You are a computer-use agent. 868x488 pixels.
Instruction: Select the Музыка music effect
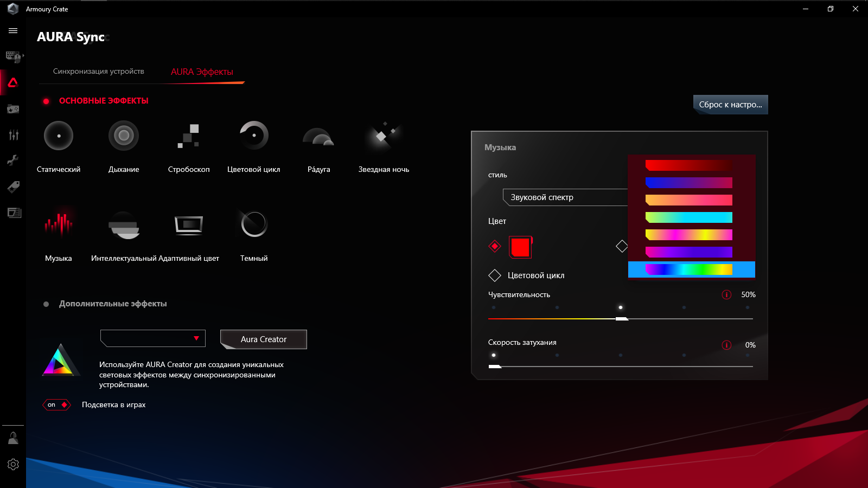tap(59, 223)
